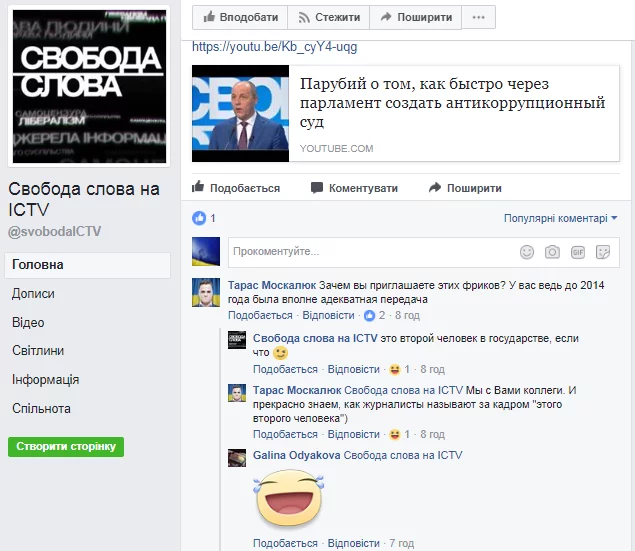Click the thumbs-up icon on Вподобати button

[209, 17]
